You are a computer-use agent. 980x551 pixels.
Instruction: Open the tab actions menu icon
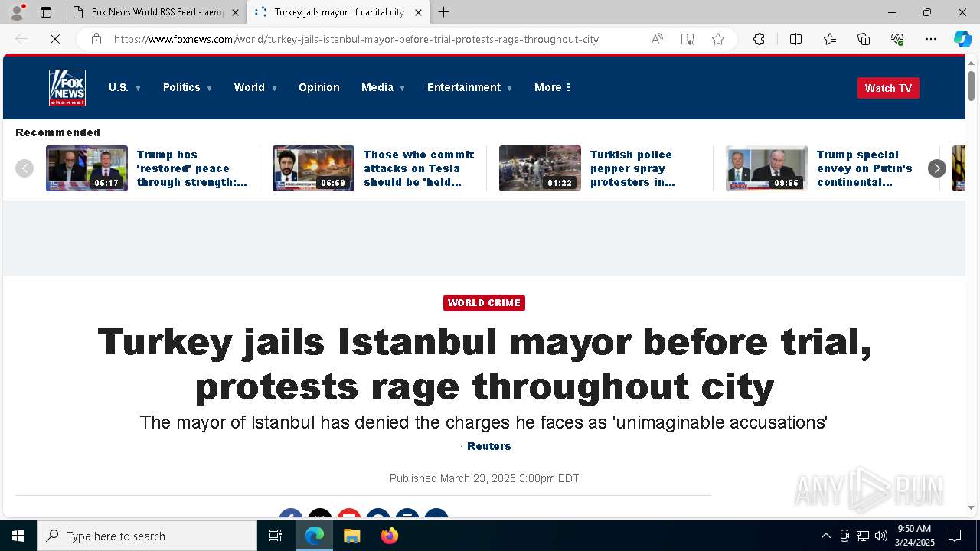point(46,12)
